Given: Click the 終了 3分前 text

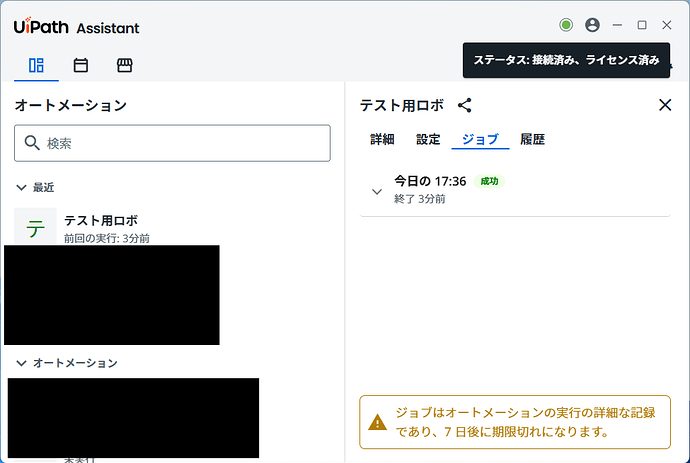Looking at the screenshot, I should (x=419, y=199).
